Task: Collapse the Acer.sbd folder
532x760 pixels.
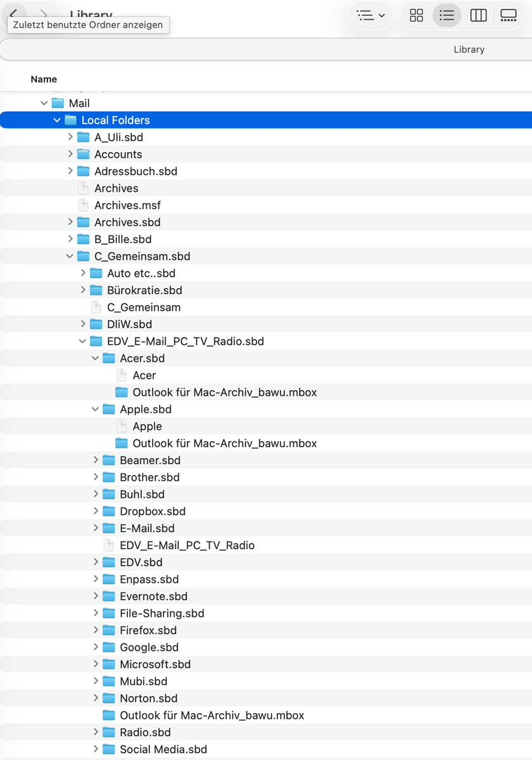Action: pyautogui.click(x=96, y=358)
